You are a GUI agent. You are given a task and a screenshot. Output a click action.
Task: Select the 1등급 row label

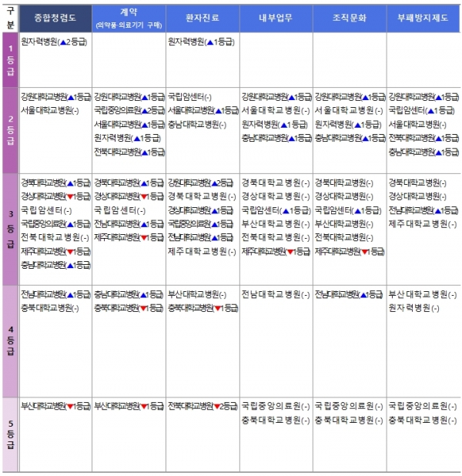(9, 60)
